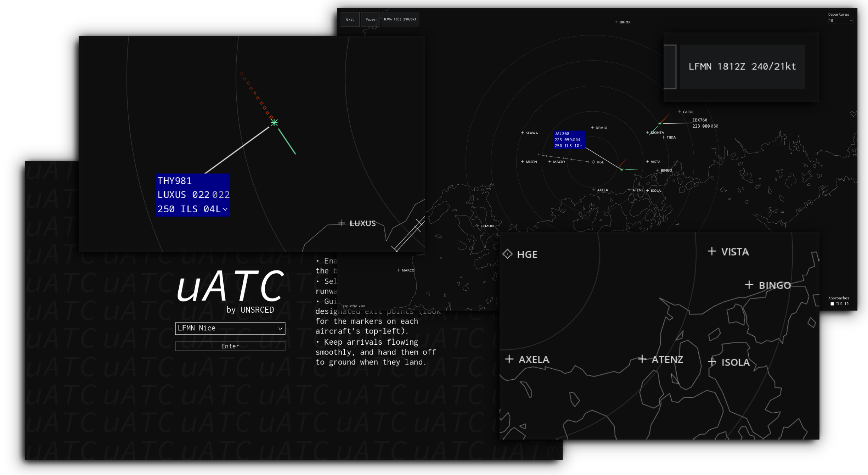Click the Exit button

[x=350, y=19]
